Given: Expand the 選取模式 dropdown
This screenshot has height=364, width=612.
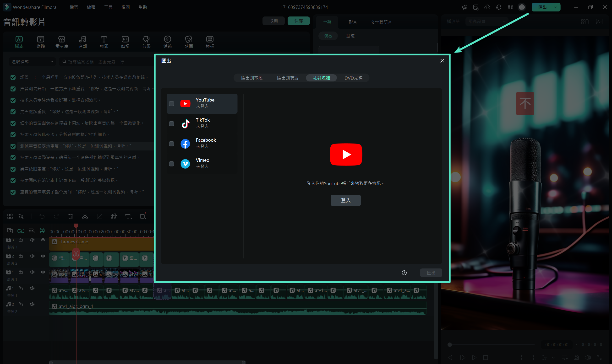Looking at the screenshot, I should click(x=32, y=62).
